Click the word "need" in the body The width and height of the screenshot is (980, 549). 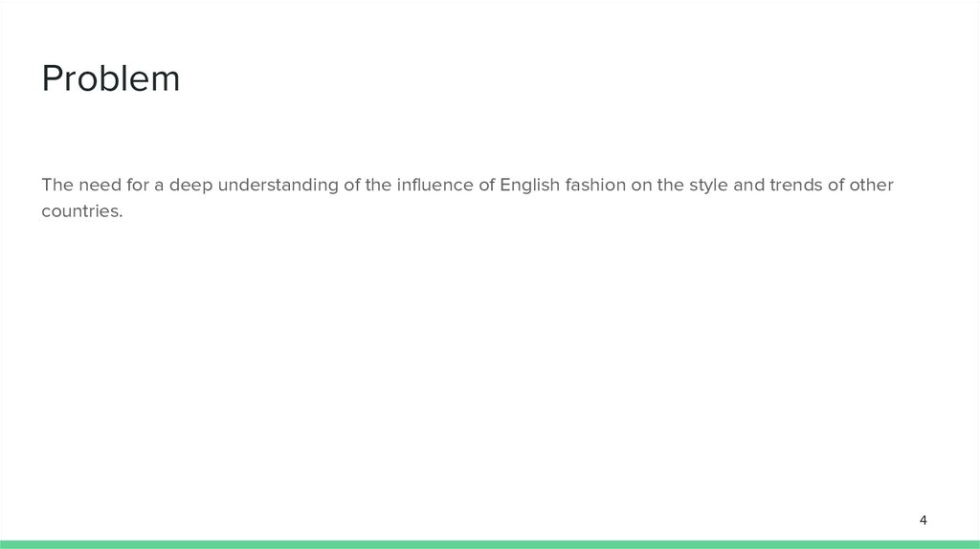100,185
